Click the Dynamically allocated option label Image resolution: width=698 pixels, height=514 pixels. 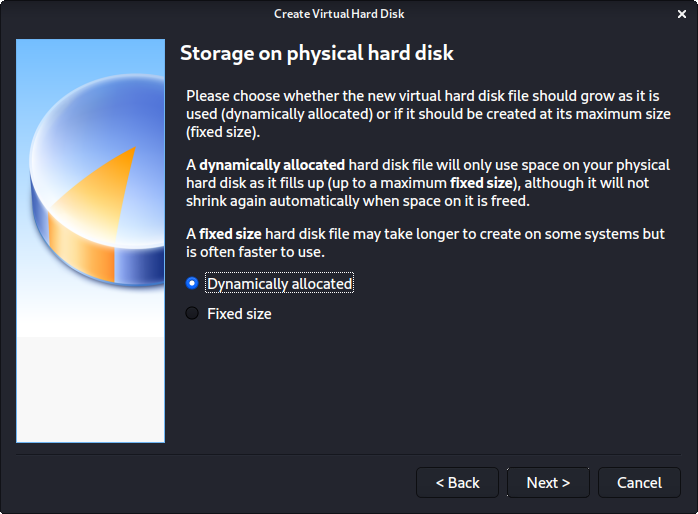(279, 283)
